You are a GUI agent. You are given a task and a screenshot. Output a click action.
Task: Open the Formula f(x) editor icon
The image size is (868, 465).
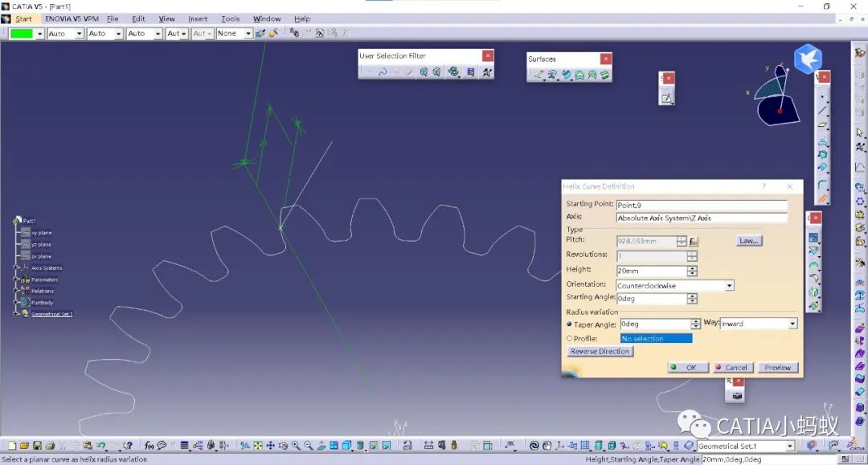pyautogui.click(x=149, y=446)
